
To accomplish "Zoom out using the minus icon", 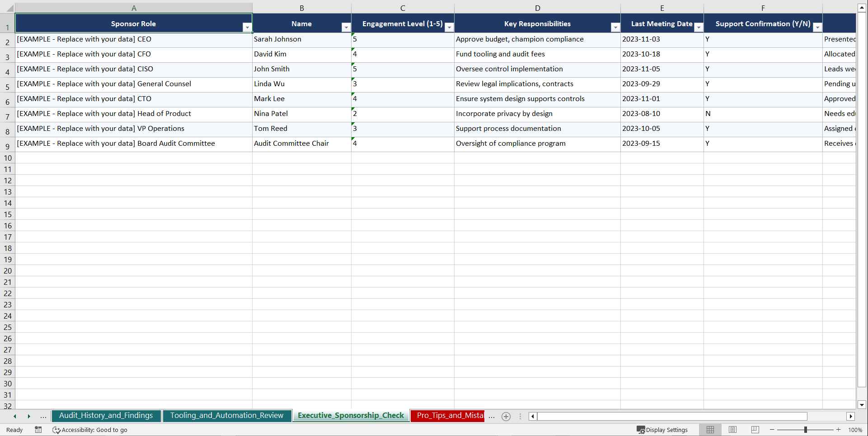I will (771, 430).
